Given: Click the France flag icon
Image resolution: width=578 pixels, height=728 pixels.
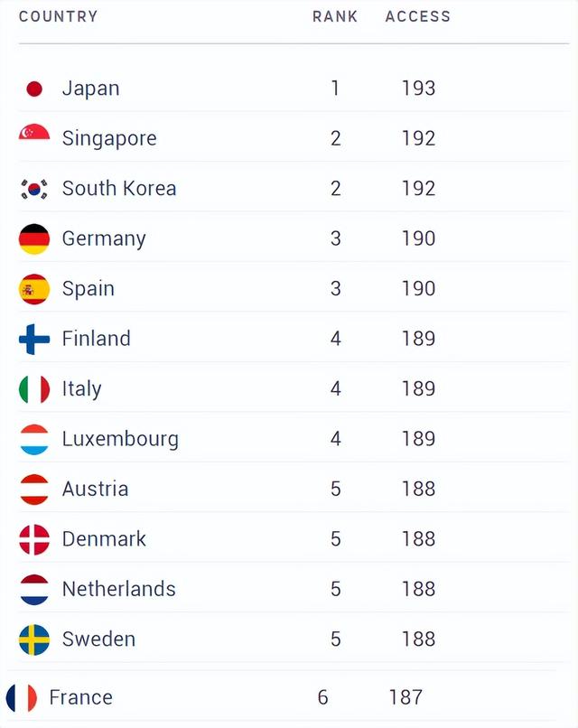Looking at the screenshot, I should [x=22, y=698].
